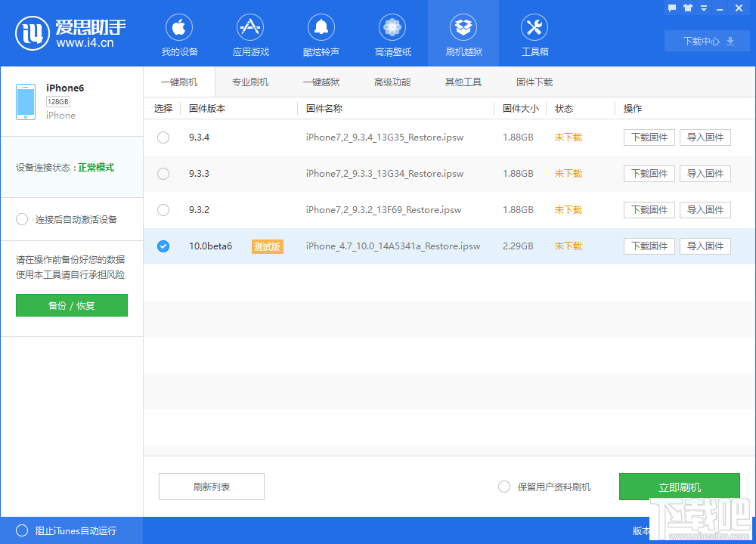The image size is (756, 544).
Task: Import firmware for version 9.3.2
Action: 705,209
